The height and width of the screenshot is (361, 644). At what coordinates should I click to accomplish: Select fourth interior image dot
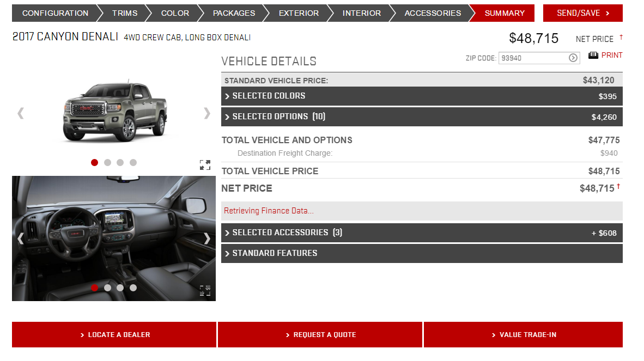tap(133, 287)
